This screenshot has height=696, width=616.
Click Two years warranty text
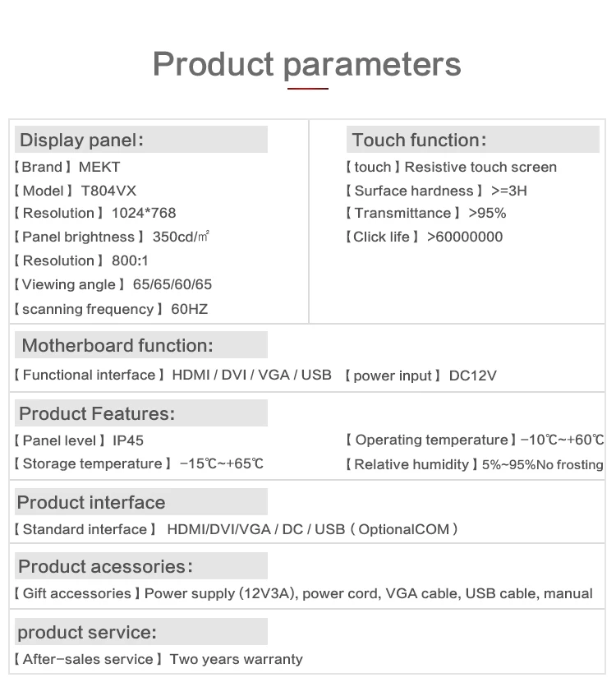pos(236,659)
